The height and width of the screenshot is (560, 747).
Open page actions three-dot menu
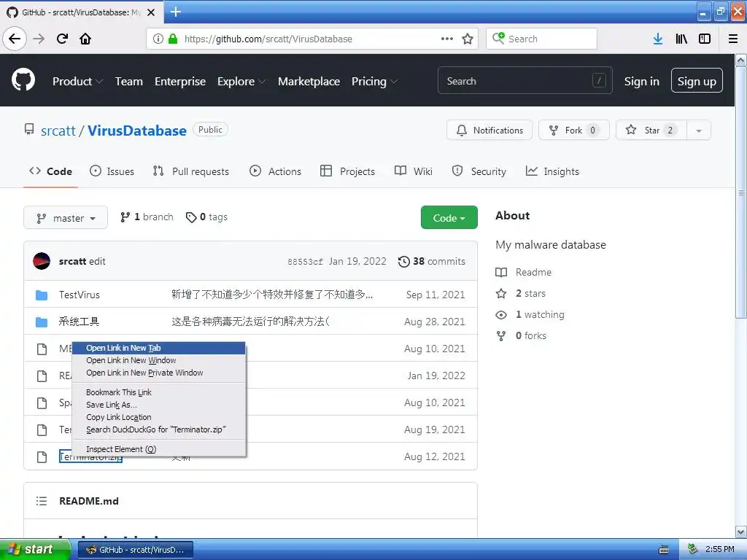click(447, 39)
